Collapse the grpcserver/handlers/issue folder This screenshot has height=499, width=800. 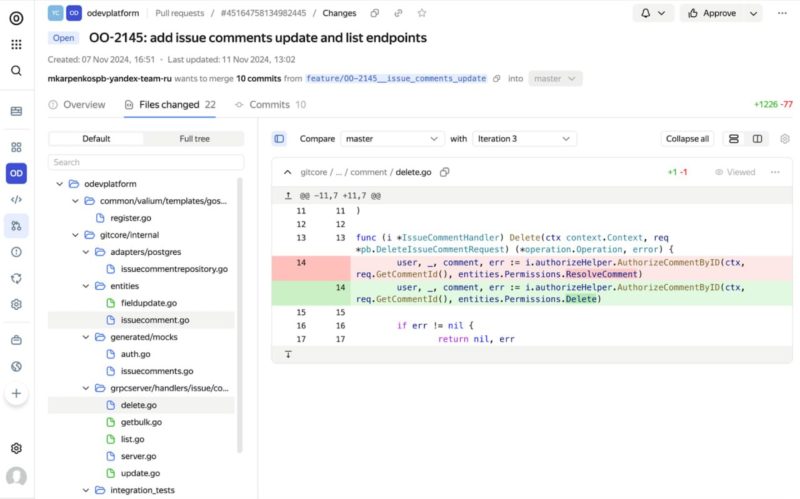pos(86,388)
